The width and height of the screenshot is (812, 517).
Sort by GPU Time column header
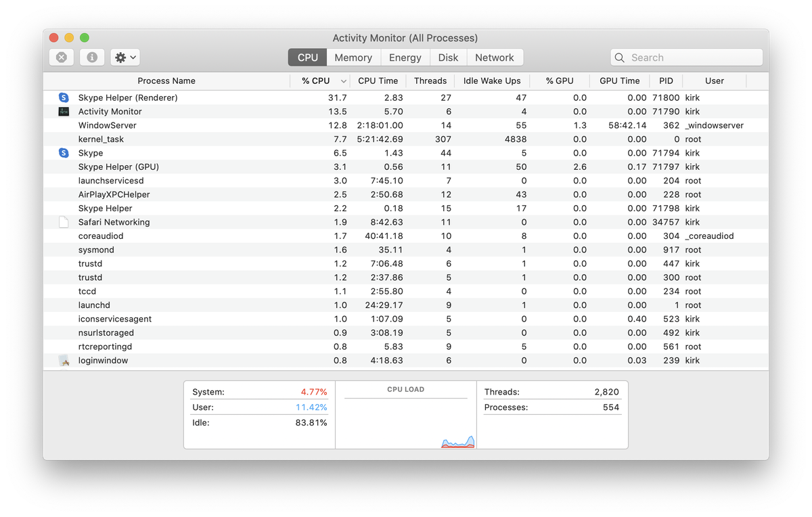[x=619, y=81]
